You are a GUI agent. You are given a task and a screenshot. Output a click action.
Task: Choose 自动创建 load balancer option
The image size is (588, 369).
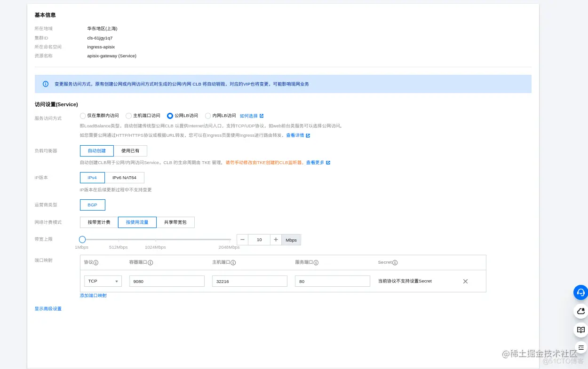coord(97,151)
